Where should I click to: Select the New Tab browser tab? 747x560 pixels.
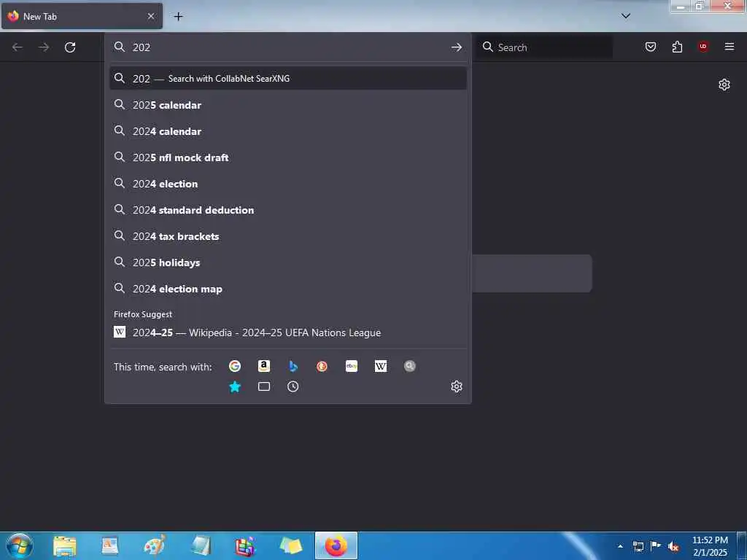tap(82, 16)
